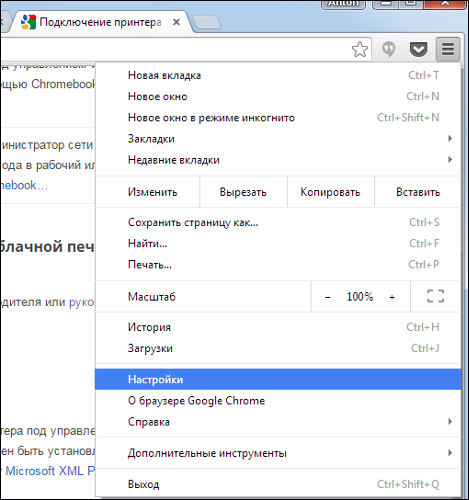The height and width of the screenshot is (500, 469).
Task: Click the Google favicon on the tab
Action: click(x=28, y=22)
